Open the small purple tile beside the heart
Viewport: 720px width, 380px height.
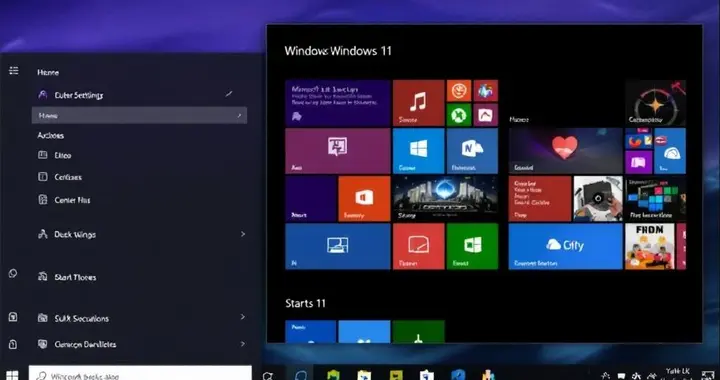pyautogui.click(x=639, y=162)
